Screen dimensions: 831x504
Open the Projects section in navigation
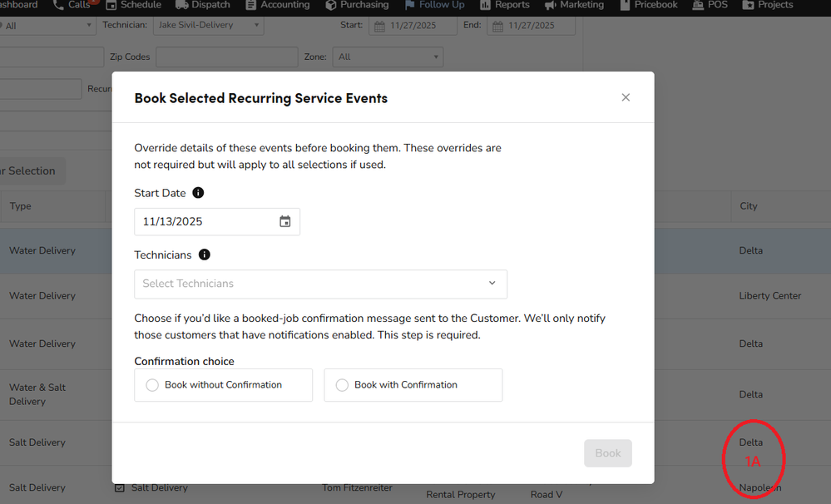tap(768, 5)
